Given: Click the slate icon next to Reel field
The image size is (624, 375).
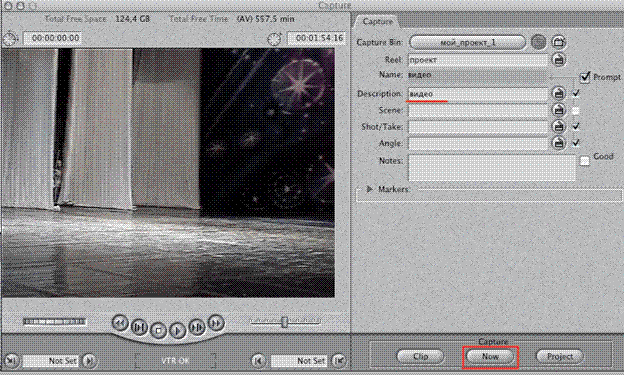Looking at the screenshot, I should point(559,60).
